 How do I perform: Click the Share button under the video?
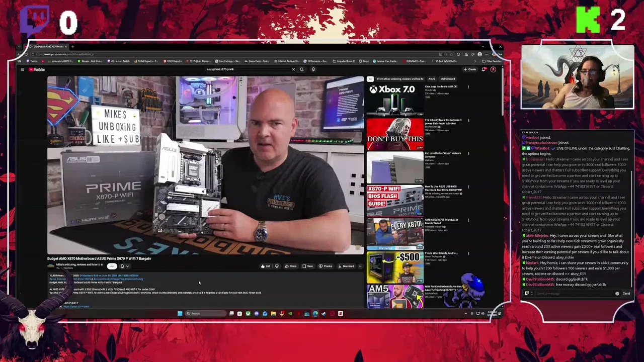click(291, 266)
